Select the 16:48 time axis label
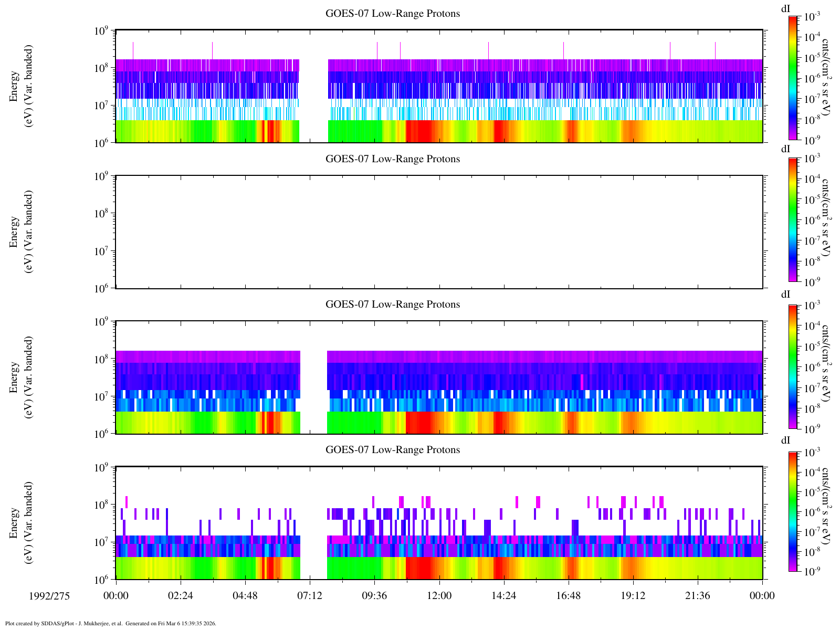The width and height of the screenshot is (840, 630). [568, 596]
